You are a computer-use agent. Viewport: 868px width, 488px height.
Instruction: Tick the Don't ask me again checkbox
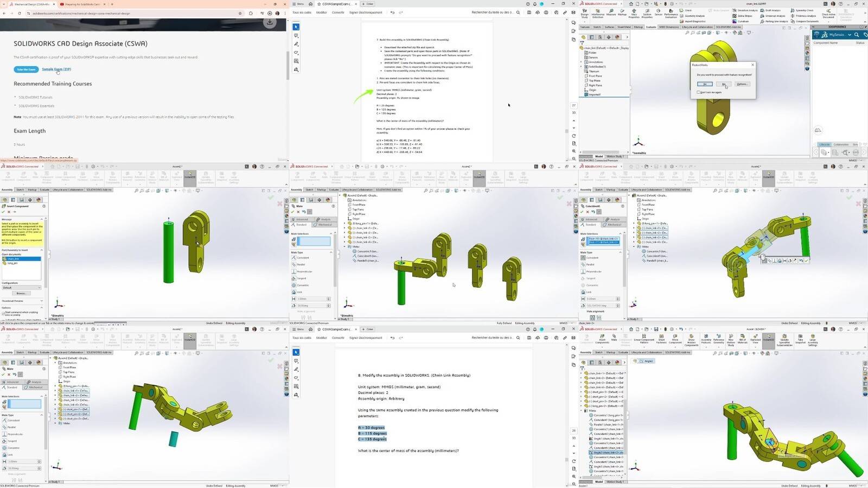[x=698, y=92]
